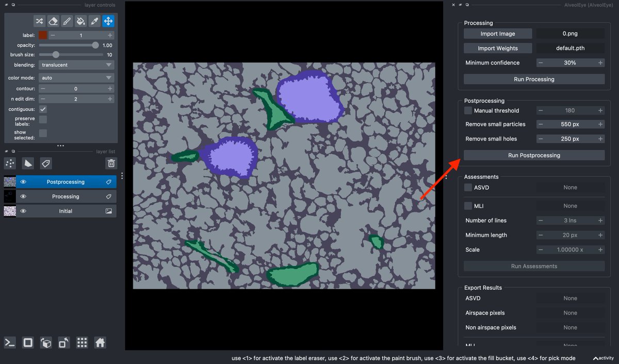619x364 pixels.
Task: Click Processing layer labels type icon
Action: (x=109, y=196)
